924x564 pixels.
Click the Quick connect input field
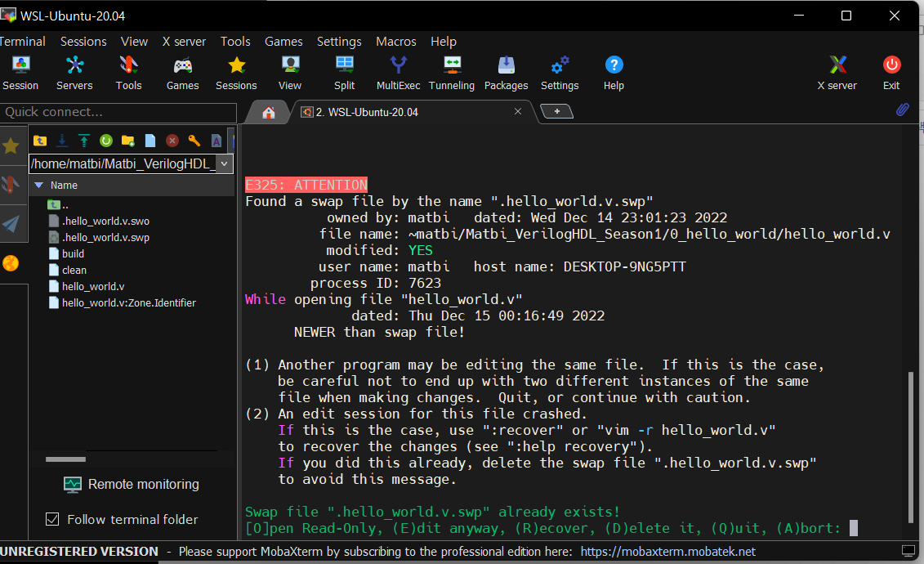click(118, 112)
